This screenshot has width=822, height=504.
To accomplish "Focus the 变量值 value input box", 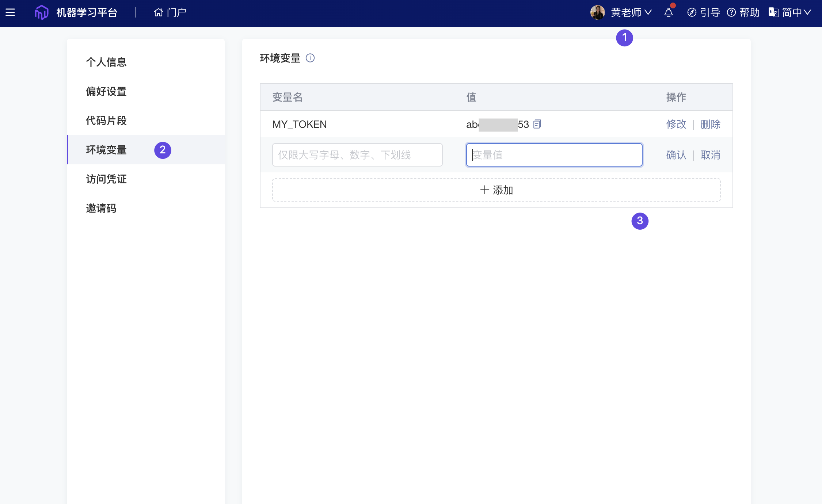I will point(553,155).
